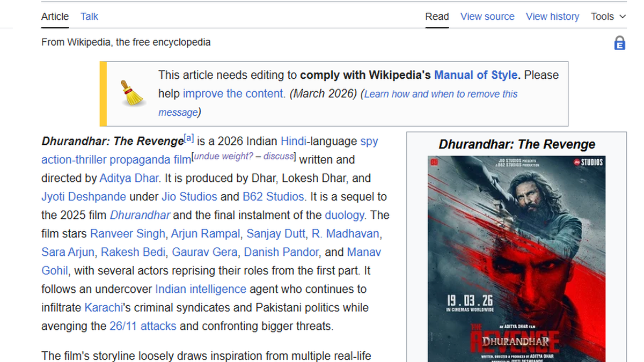The height and width of the screenshot is (362, 644).
Task: Select the Article tab
Action: 55,17
